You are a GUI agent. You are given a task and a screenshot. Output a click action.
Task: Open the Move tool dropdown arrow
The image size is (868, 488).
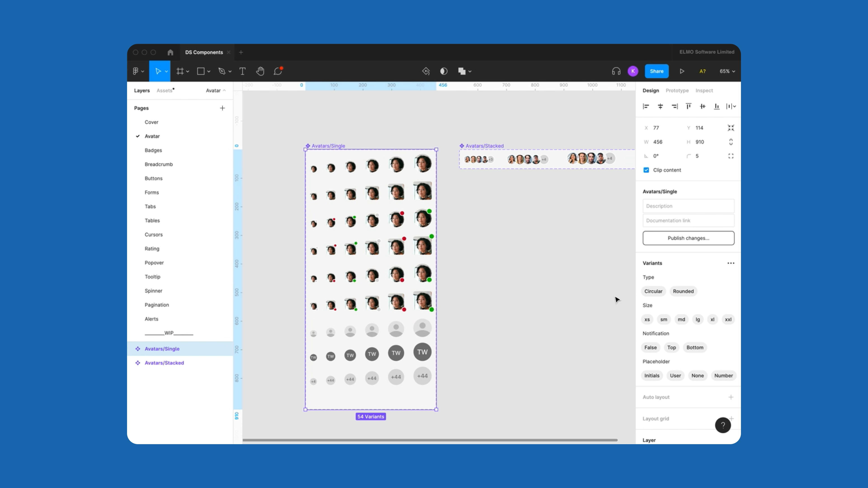tap(166, 71)
